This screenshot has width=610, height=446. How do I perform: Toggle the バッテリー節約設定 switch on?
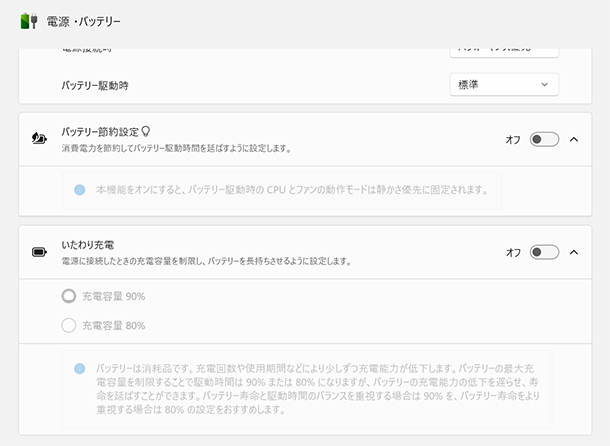[544, 139]
